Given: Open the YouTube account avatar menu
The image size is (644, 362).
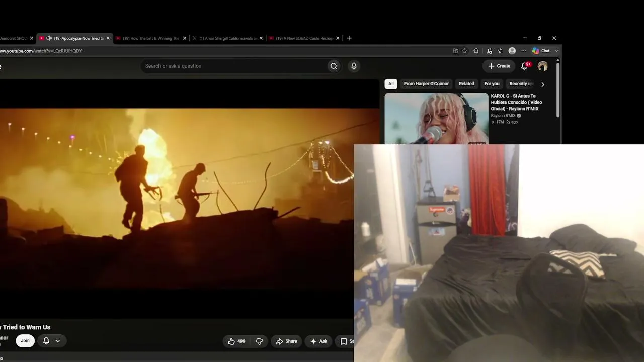Looking at the screenshot, I should point(542,66).
